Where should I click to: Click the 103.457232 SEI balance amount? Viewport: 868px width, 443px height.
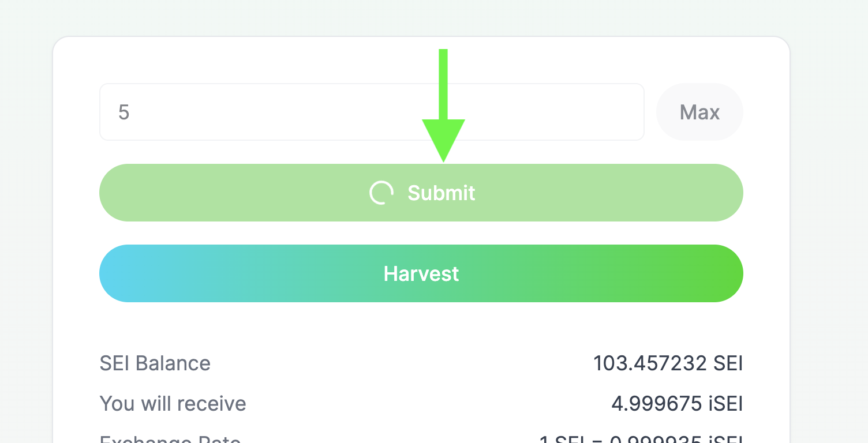pyautogui.click(x=668, y=363)
